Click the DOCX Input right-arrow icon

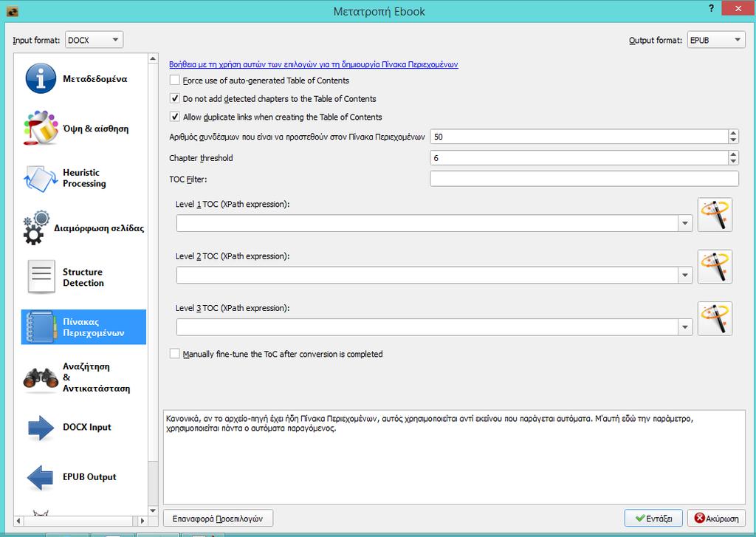(41, 428)
